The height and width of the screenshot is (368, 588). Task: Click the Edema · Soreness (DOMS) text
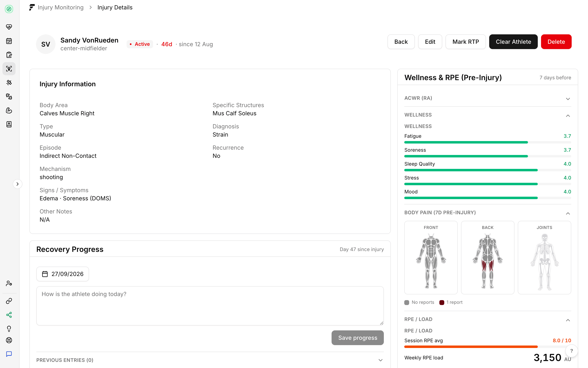click(75, 198)
